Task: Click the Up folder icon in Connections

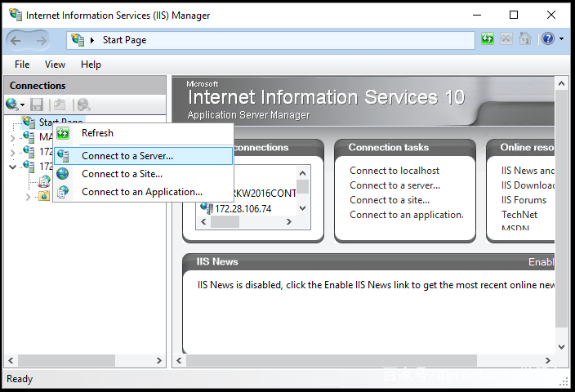Action: point(60,105)
